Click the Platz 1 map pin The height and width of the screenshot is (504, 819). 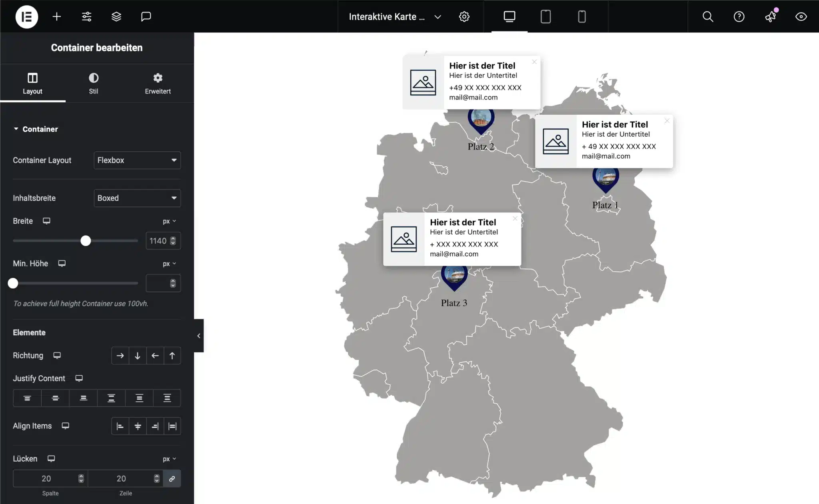tap(605, 179)
